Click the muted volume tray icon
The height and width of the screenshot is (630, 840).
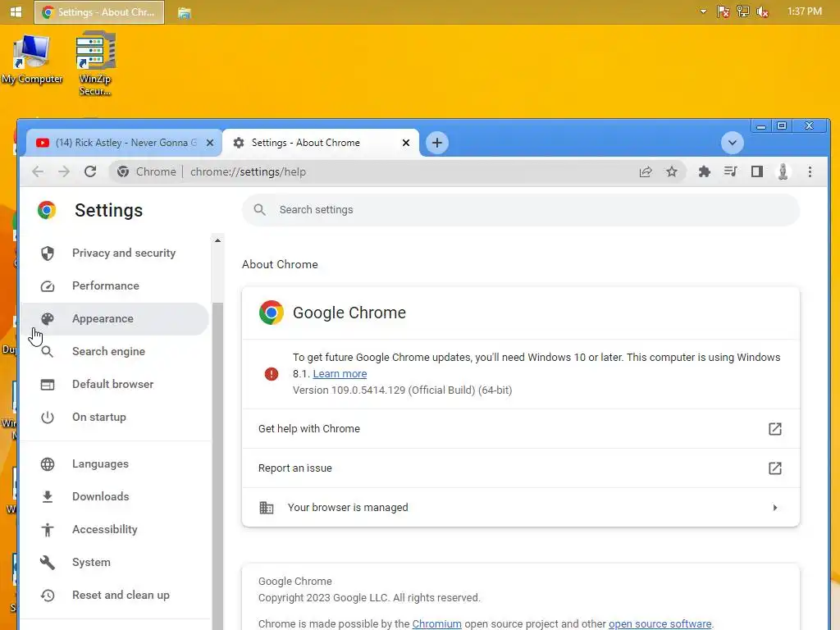762,11
